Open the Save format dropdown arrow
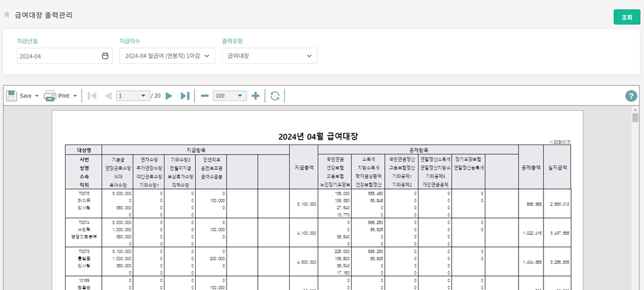 point(37,96)
